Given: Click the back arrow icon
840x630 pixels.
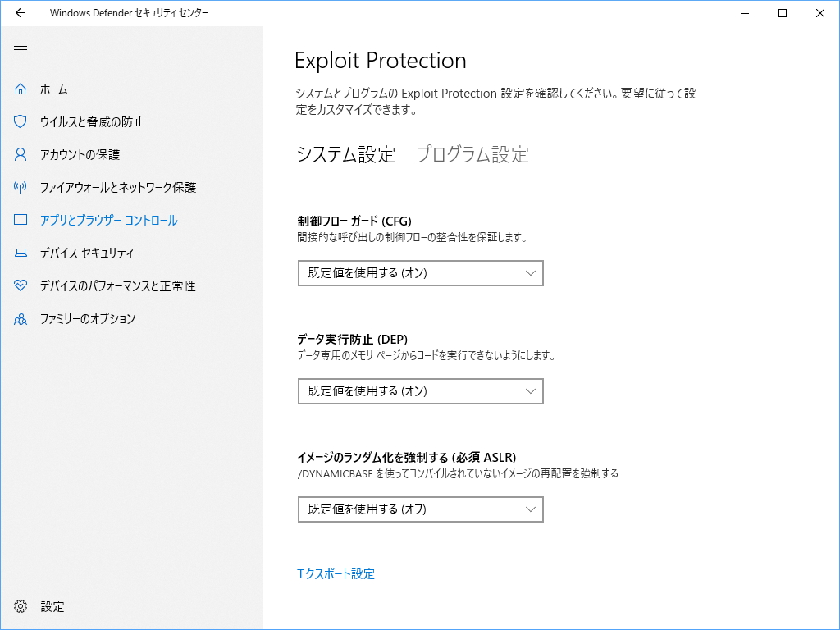Looking at the screenshot, I should 21,13.
